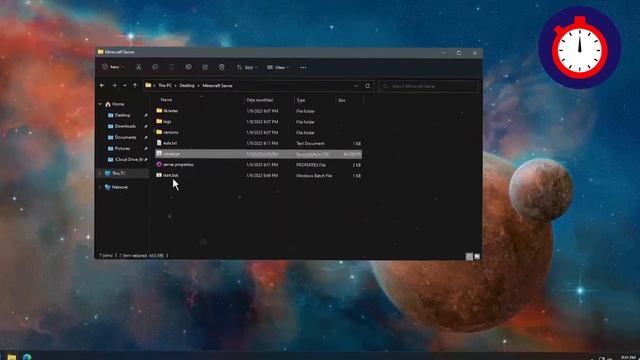Viewport: 640px width, 360px height.
Task: Select the versions folder icon
Action: (x=159, y=132)
